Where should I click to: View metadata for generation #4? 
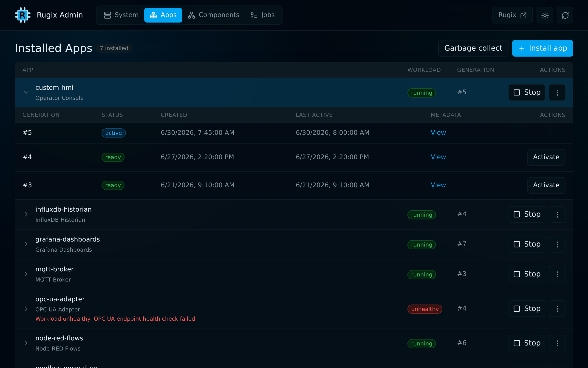pos(438,157)
